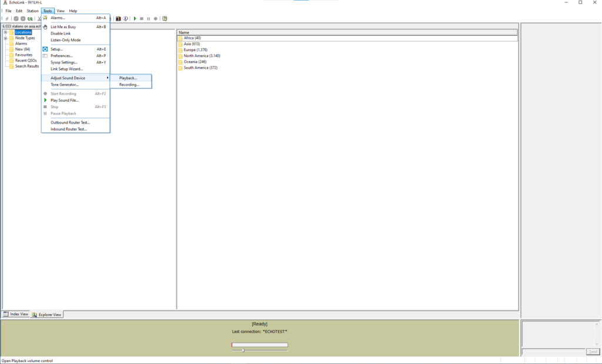The image size is (602, 364).
Task: Open the File menu
Action: (x=8, y=11)
